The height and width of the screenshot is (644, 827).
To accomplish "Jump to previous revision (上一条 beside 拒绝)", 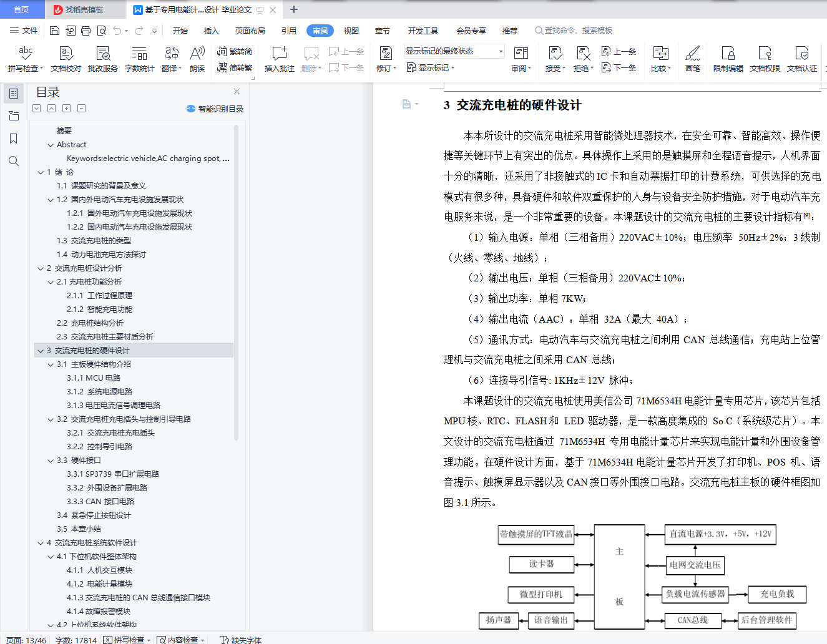I will coord(619,52).
